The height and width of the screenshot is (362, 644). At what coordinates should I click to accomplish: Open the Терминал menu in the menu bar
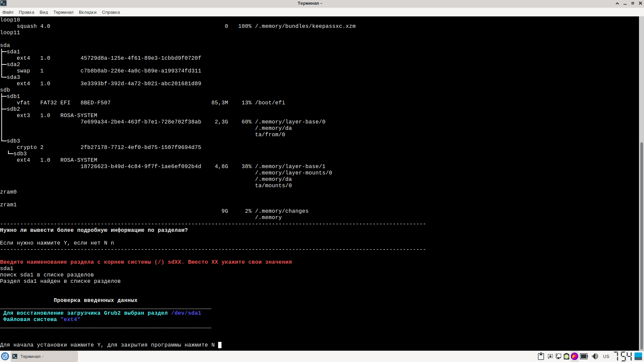click(63, 12)
